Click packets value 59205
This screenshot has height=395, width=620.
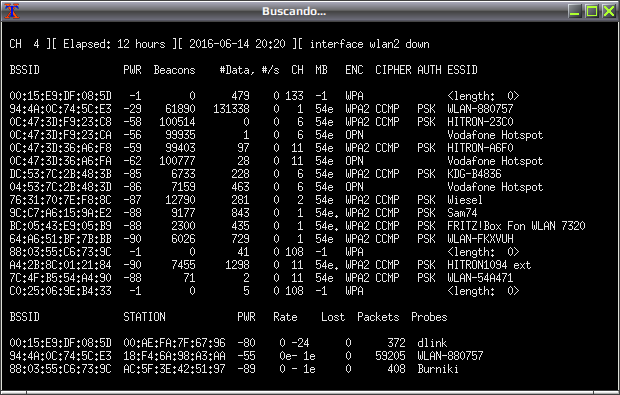click(x=390, y=356)
